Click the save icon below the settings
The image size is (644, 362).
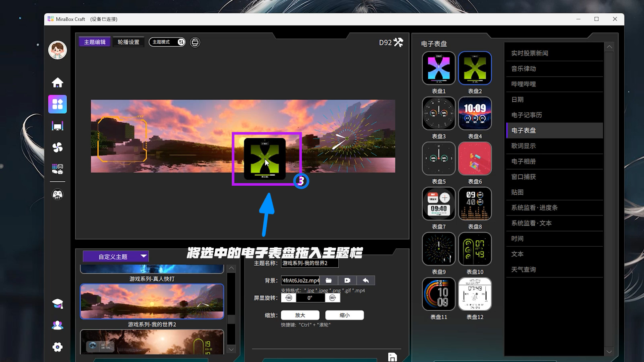click(x=392, y=357)
